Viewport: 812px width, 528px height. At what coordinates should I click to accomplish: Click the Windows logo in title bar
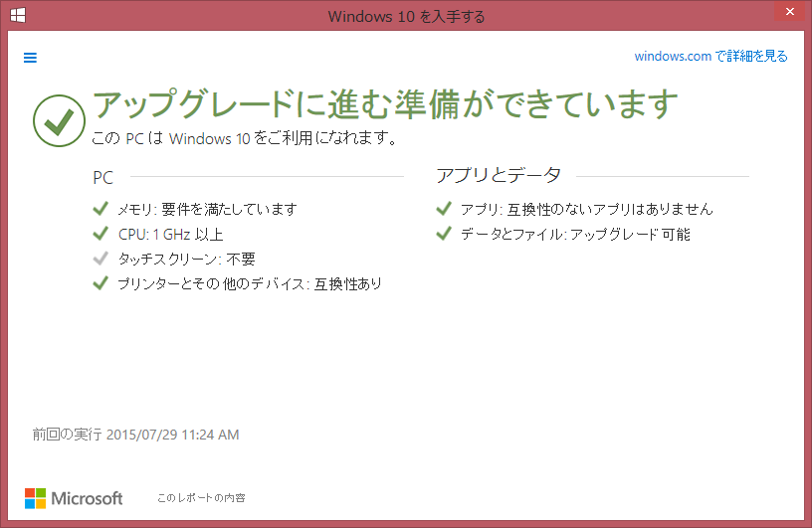(18, 15)
